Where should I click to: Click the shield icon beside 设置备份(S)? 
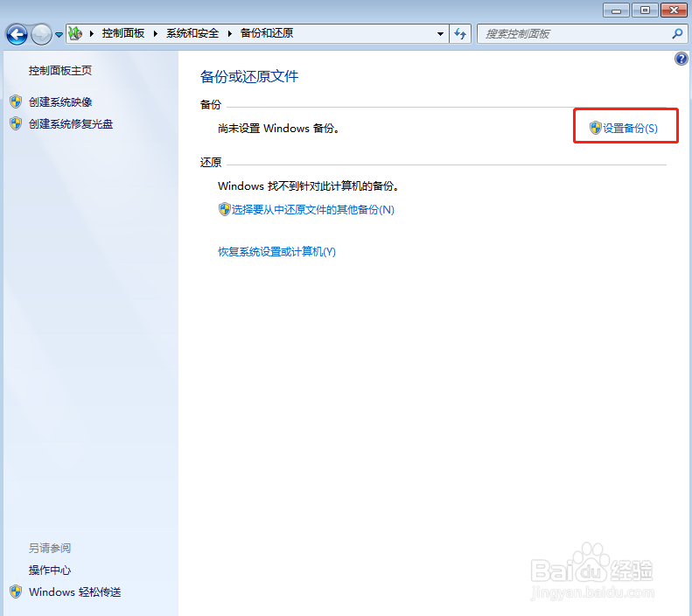[x=596, y=128]
